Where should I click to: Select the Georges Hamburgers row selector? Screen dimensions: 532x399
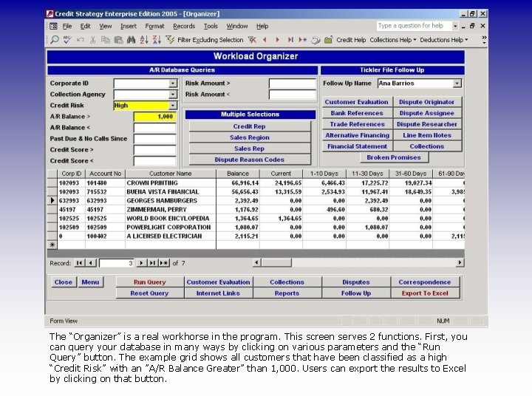[x=52, y=200]
